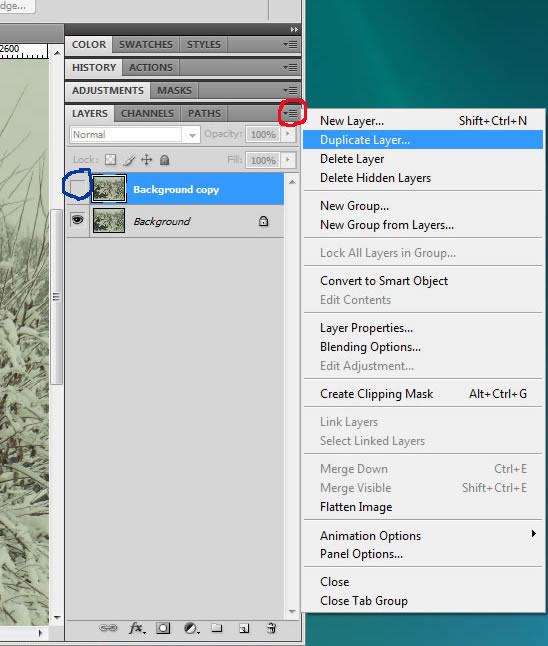This screenshot has height=646, width=548.
Task: Create a new layer using page icon
Action: coord(244,628)
